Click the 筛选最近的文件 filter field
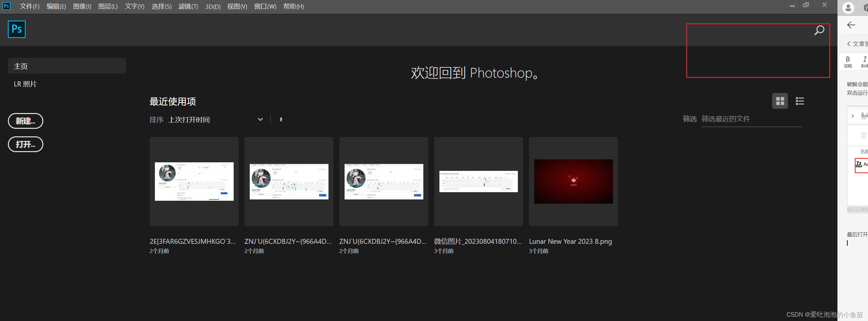The image size is (868, 321). tap(752, 119)
